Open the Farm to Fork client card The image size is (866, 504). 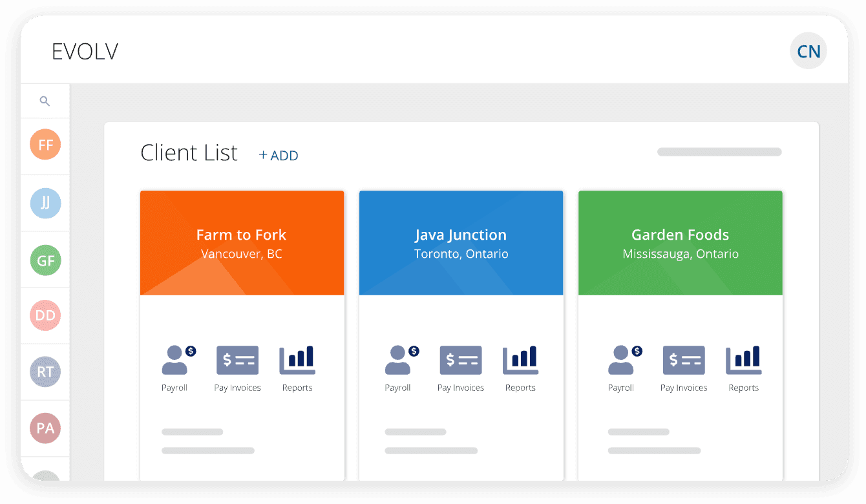coord(242,243)
